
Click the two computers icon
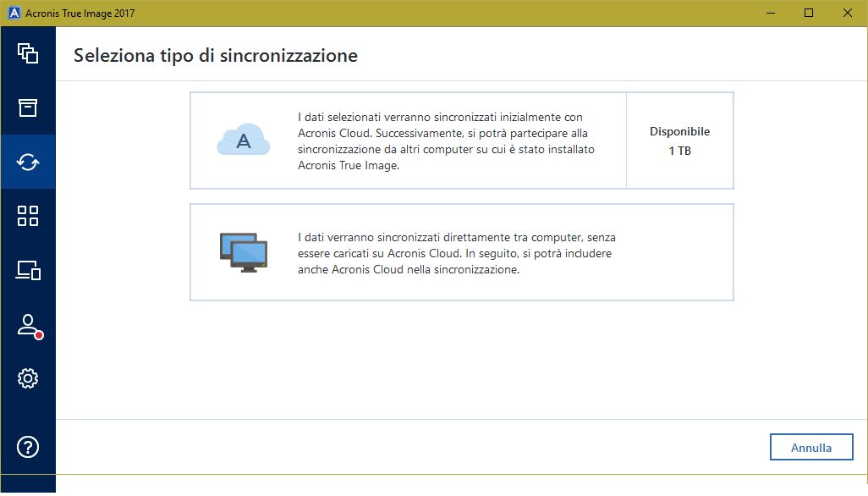pyautogui.click(x=244, y=252)
